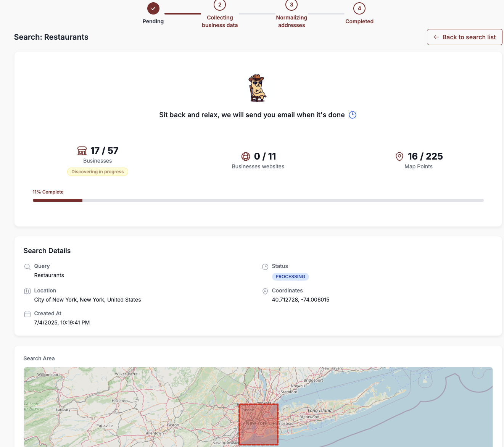Click the map icon next to Location
This screenshot has height=447, width=504.
point(27,291)
